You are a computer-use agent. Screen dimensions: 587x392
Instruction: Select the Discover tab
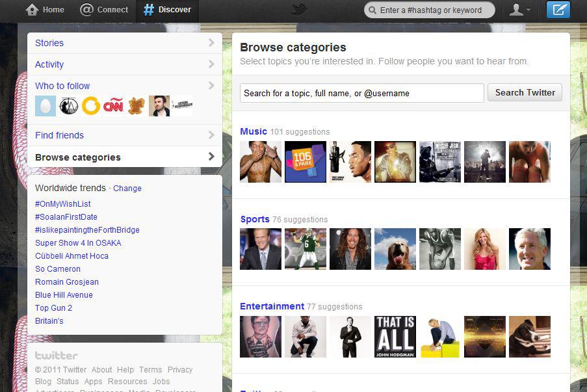pos(167,10)
